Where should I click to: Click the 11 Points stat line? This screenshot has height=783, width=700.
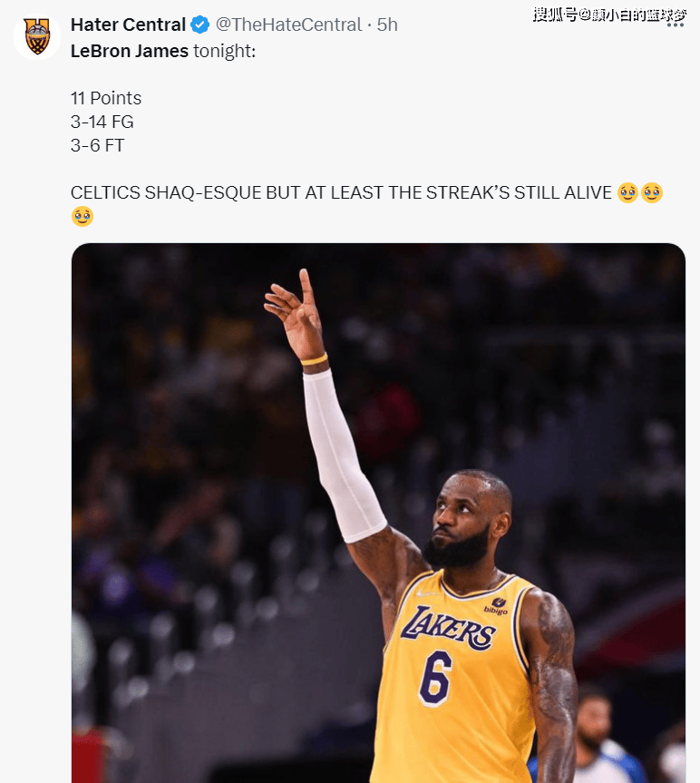pos(106,98)
